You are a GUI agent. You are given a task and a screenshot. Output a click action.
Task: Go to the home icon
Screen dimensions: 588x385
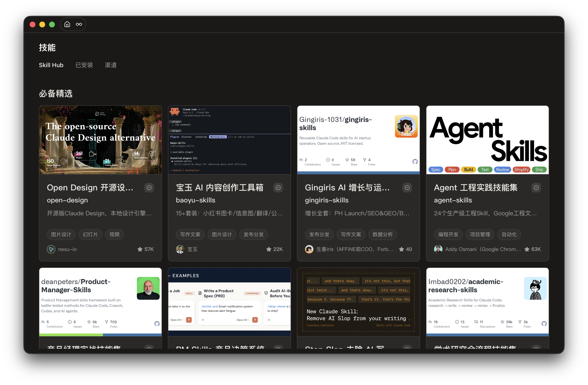click(67, 24)
